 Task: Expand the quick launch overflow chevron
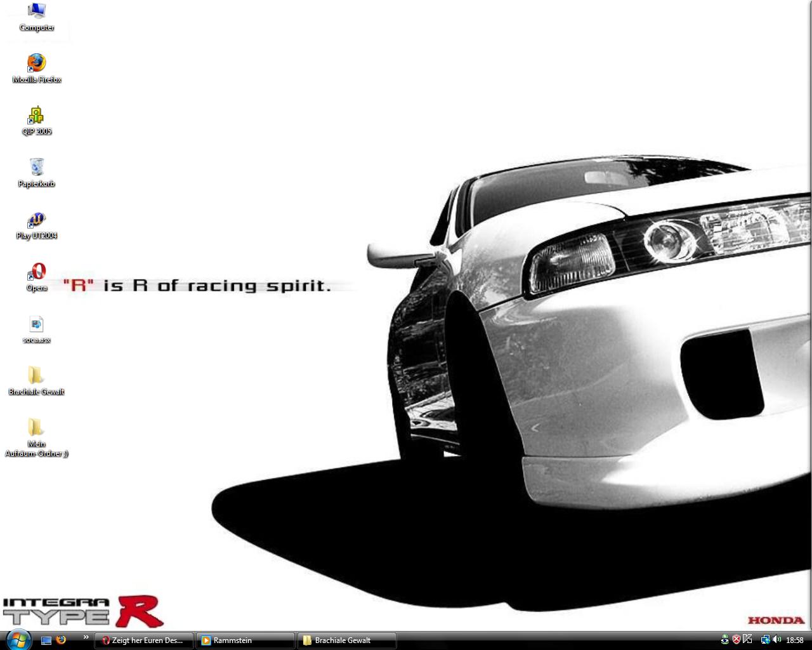click(86, 637)
